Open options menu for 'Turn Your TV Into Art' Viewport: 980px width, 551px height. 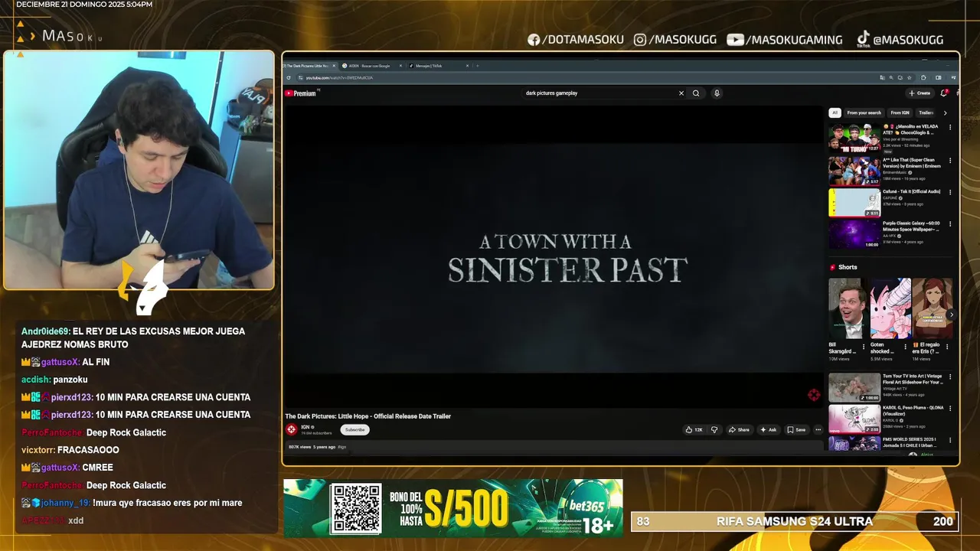950,377
